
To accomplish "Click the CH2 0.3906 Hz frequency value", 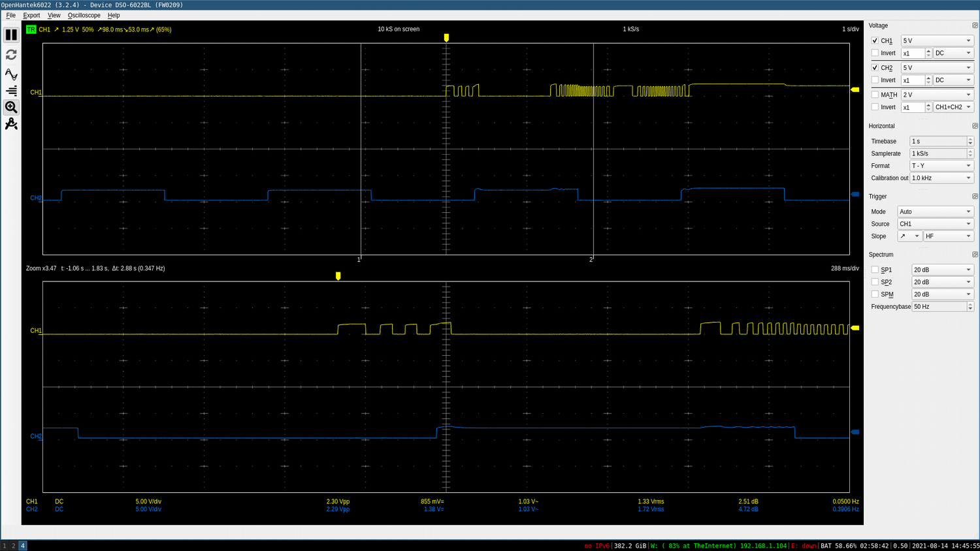I will pyautogui.click(x=845, y=509).
